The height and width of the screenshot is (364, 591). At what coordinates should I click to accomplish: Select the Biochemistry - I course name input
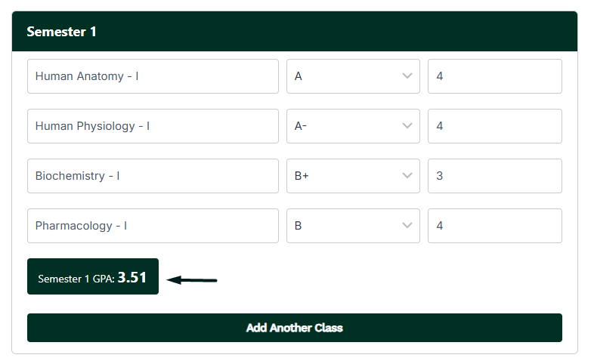(x=153, y=176)
